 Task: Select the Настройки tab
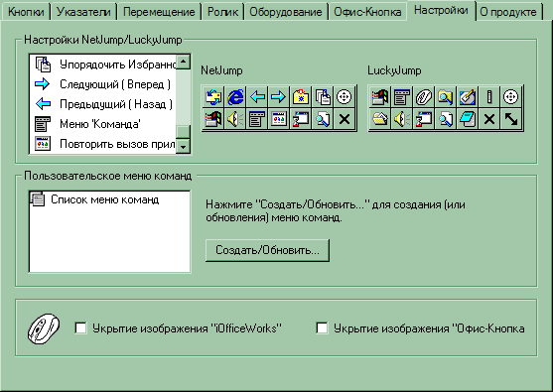[441, 11]
